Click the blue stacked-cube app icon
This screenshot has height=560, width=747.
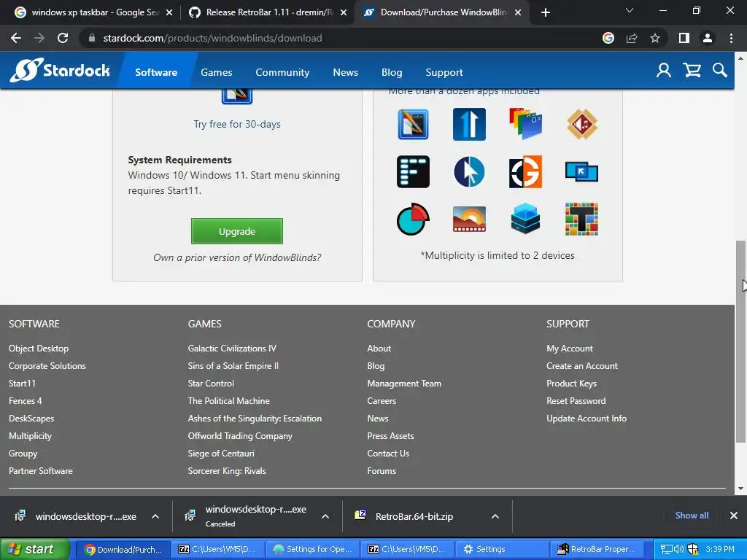click(x=525, y=219)
